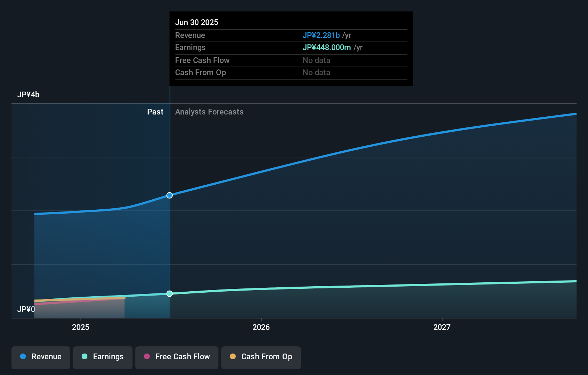Click the JP¥2.281b revenue value in the tooltip
Viewport: 588px width, 375px height.
pos(321,35)
